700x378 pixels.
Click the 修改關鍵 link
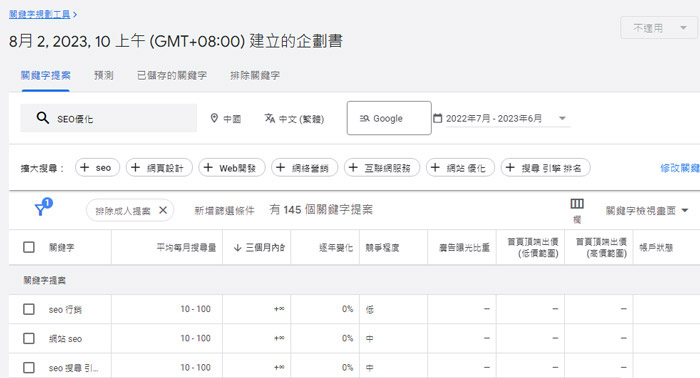(680, 168)
